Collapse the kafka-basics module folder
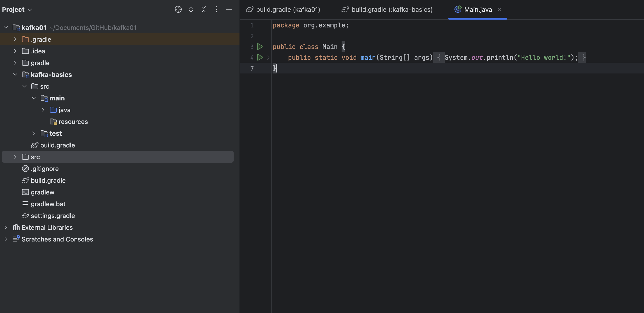 pos(15,74)
